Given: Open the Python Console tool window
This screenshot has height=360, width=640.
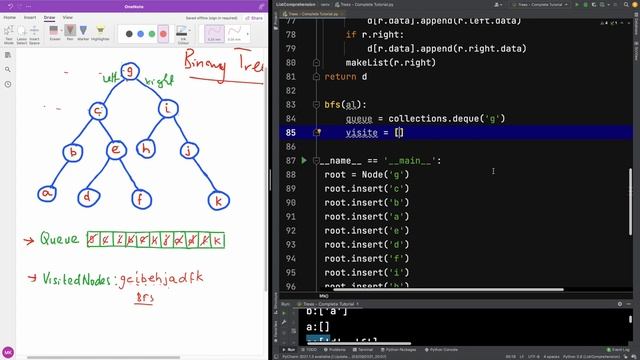Looking at the screenshot, I should click(x=441, y=350).
